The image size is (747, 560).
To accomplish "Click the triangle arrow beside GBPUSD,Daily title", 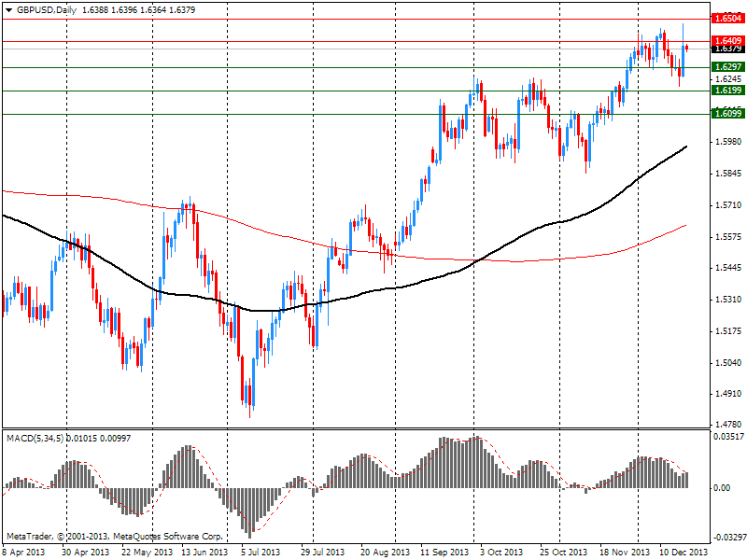I will (x=9, y=10).
